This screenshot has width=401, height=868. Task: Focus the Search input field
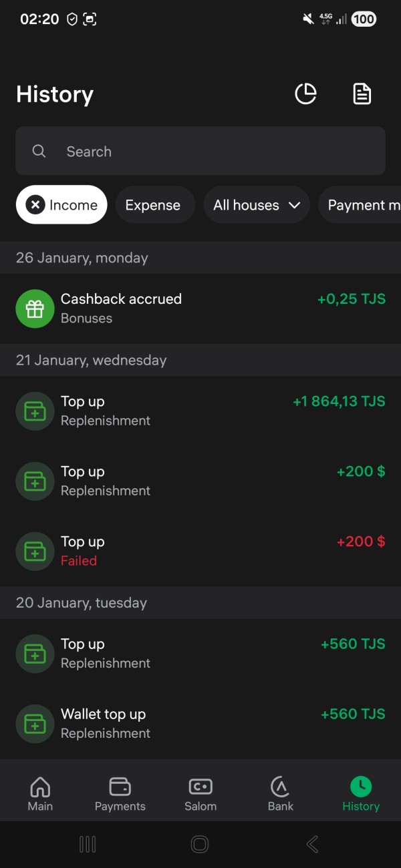point(214,152)
